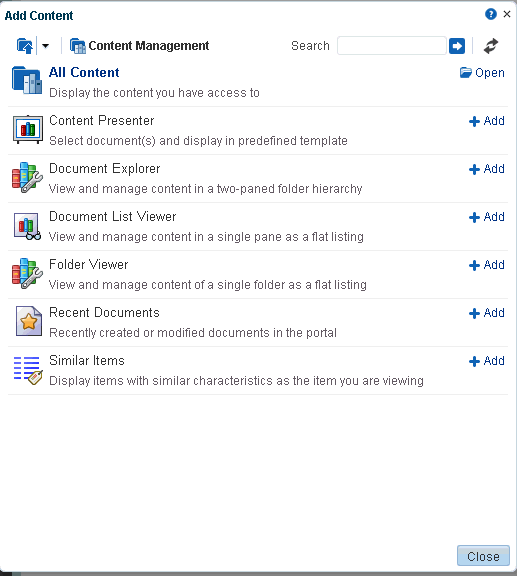Screen dimensions: 517x576
Task: Click the Document List Viewer icon
Action: [27, 226]
